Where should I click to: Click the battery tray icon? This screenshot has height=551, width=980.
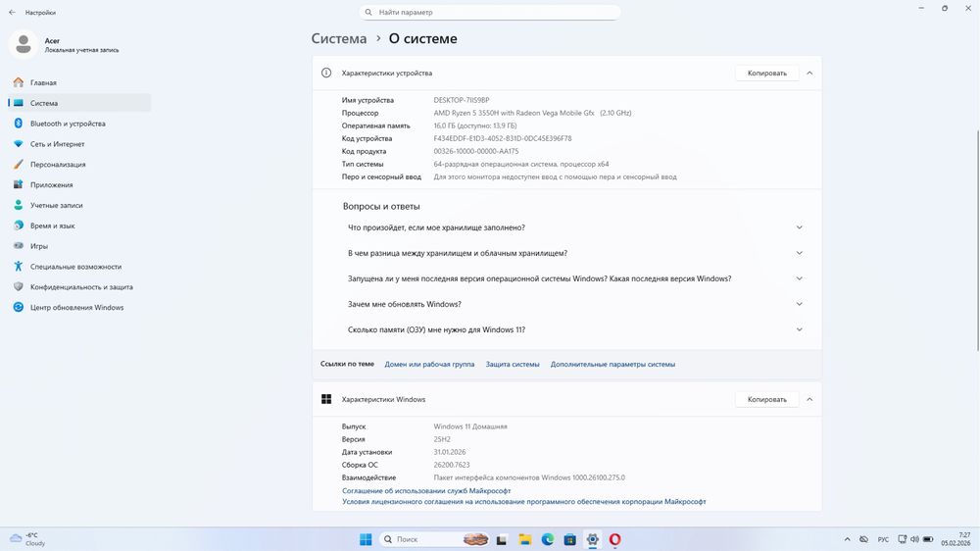pyautogui.click(x=928, y=539)
